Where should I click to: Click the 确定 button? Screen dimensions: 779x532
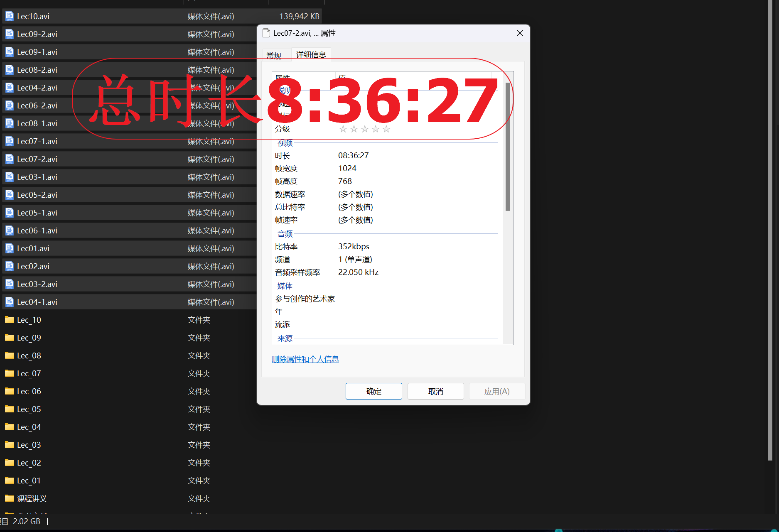tap(374, 391)
